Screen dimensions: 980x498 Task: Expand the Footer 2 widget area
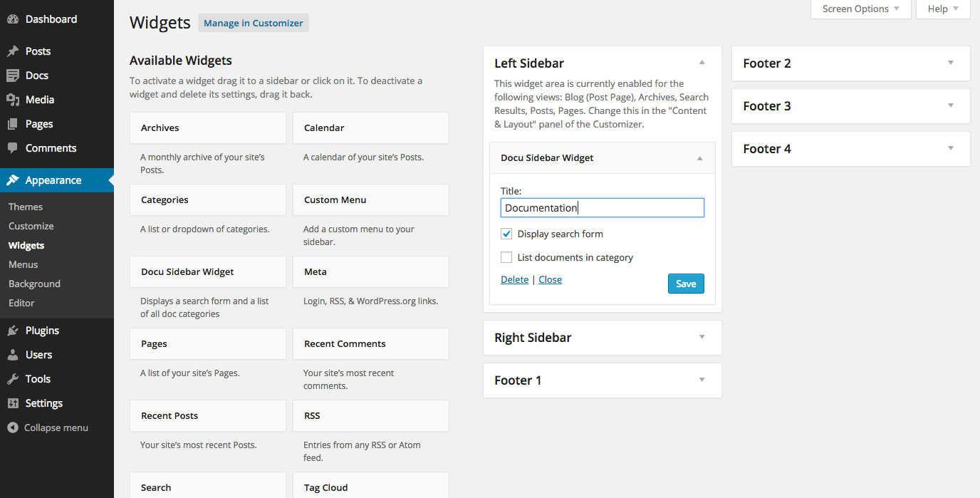950,63
